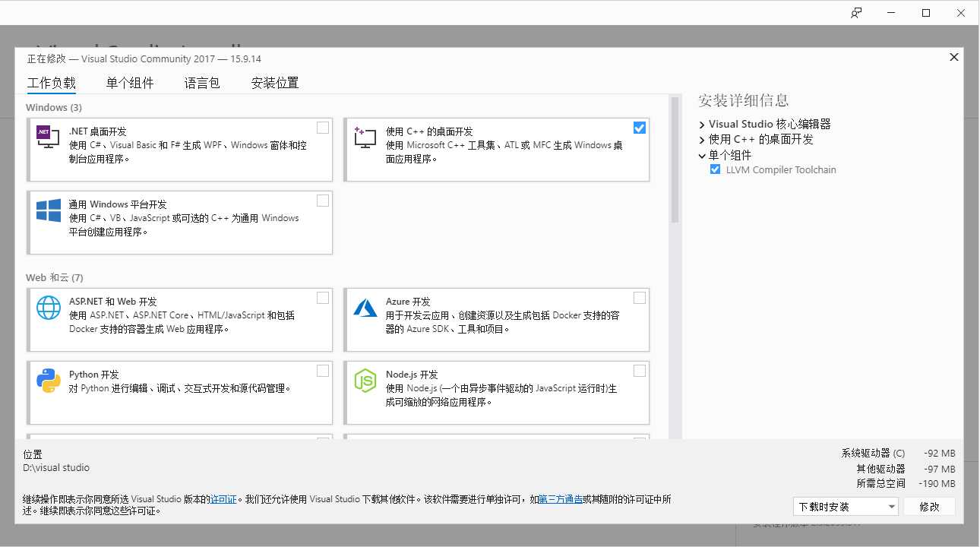This screenshot has width=980, height=547.
Task: Open the 下载时安装 install mode dropdown
Action: (x=846, y=507)
